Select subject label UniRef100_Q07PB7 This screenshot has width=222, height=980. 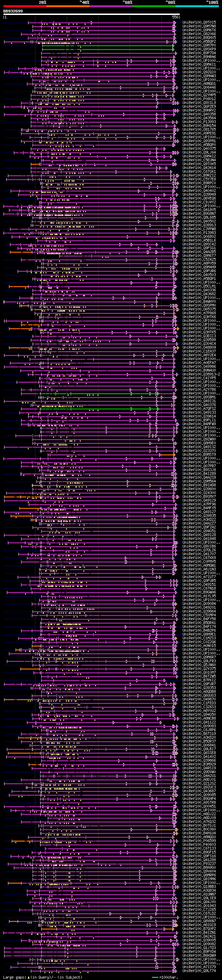(199, 466)
